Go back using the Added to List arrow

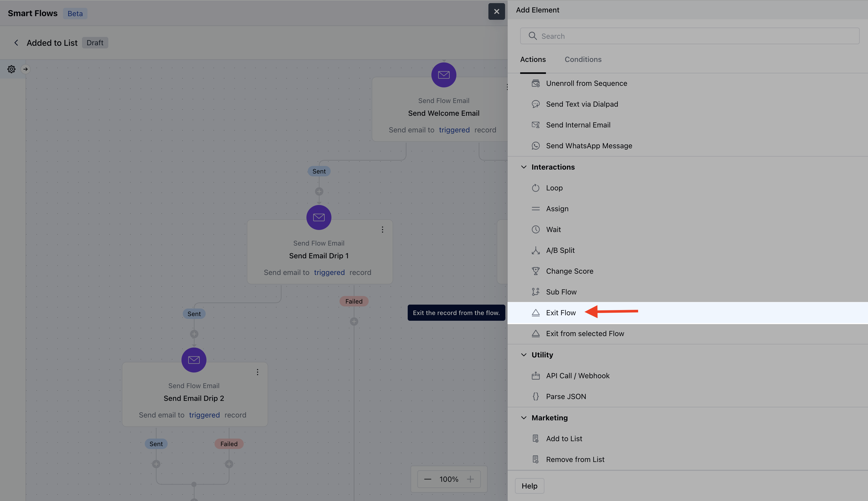pos(16,43)
